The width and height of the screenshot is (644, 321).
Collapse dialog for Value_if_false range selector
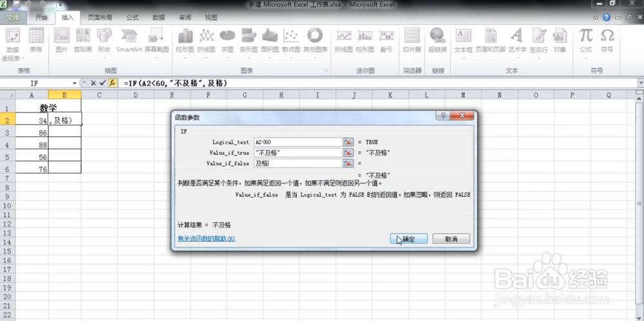(348, 163)
